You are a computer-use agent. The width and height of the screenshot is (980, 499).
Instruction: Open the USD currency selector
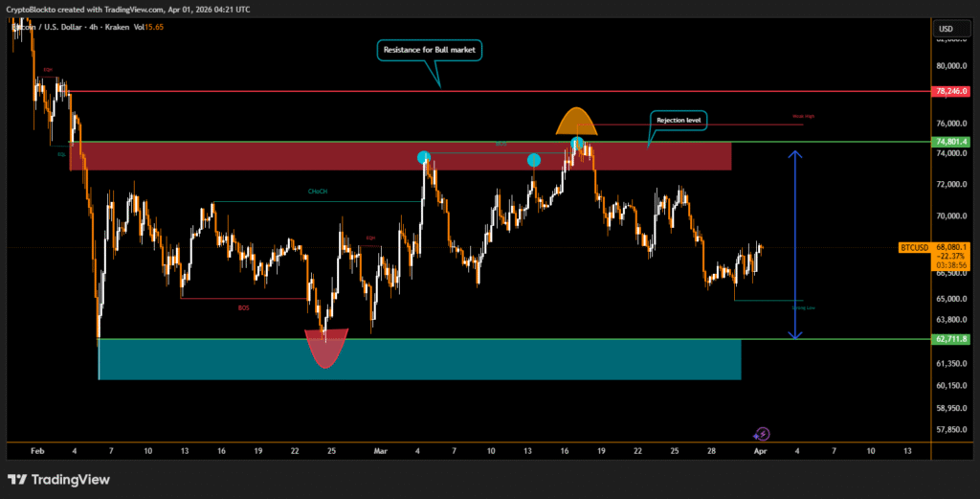[947, 29]
